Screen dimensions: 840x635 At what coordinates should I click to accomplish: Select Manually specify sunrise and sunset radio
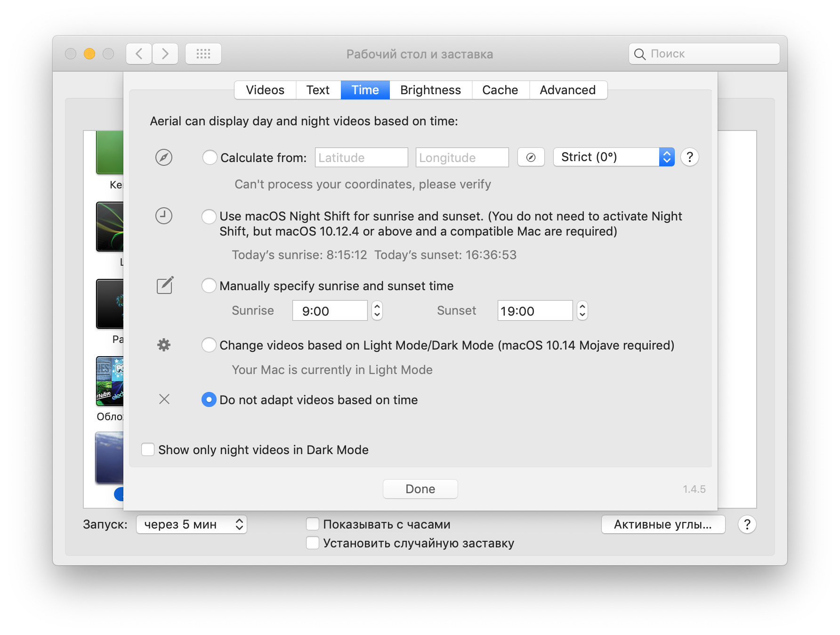[x=209, y=285]
